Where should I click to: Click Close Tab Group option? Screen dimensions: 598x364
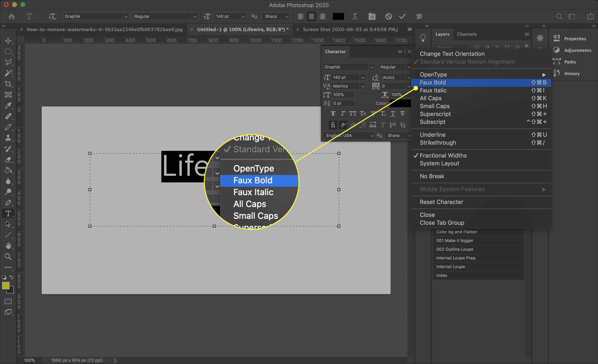(441, 222)
